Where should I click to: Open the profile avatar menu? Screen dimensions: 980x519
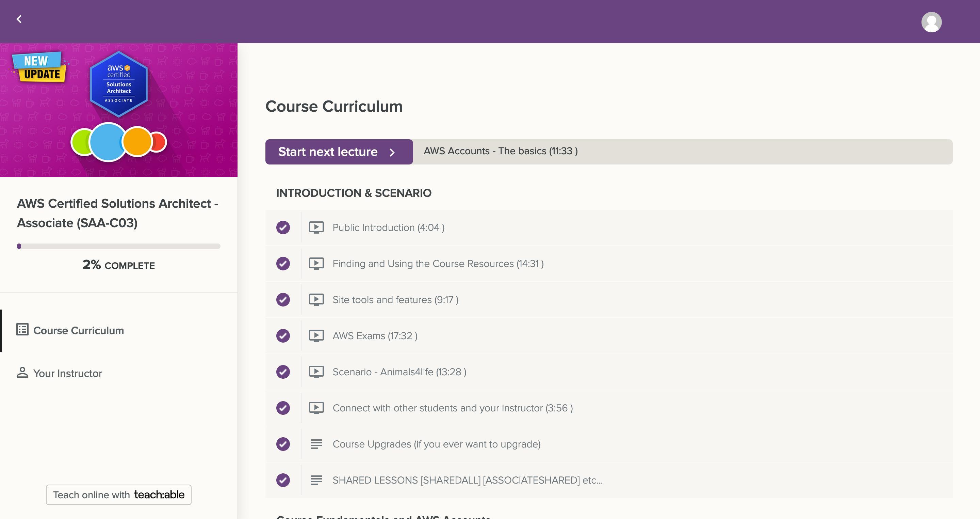[931, 22]
